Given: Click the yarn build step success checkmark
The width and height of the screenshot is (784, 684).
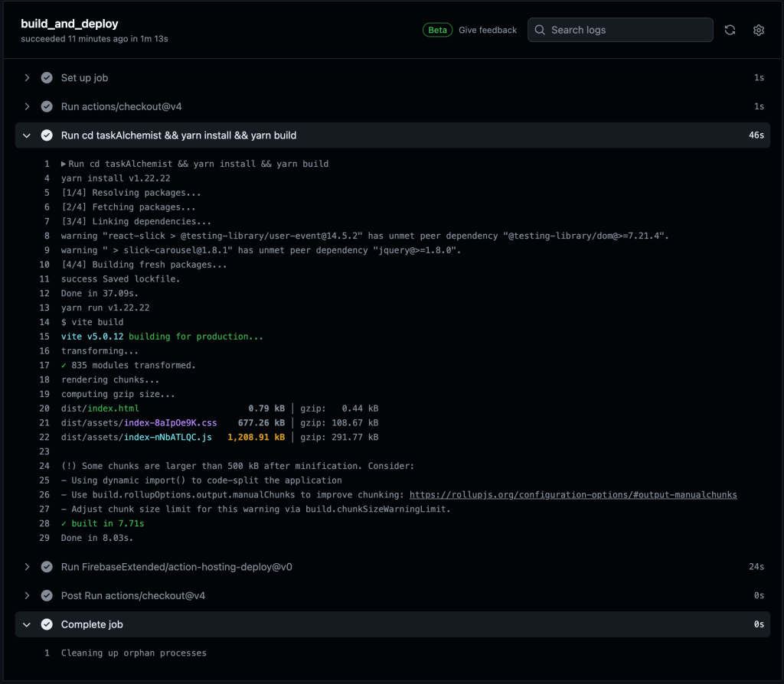Looking at the screenshot, I should (47, 135).
